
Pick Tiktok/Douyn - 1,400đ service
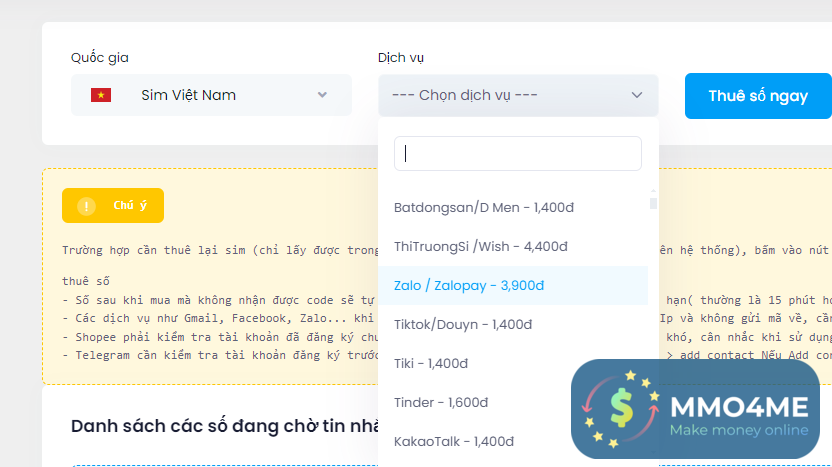513,324
